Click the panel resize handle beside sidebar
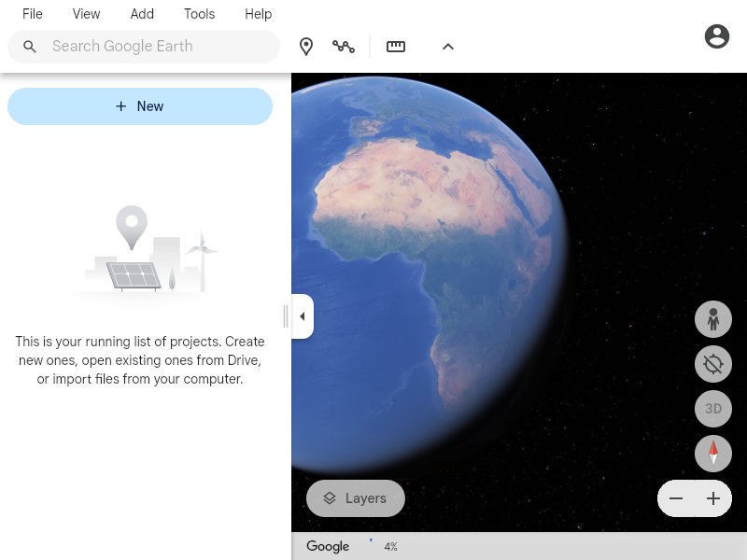 [x=286, y=316]
